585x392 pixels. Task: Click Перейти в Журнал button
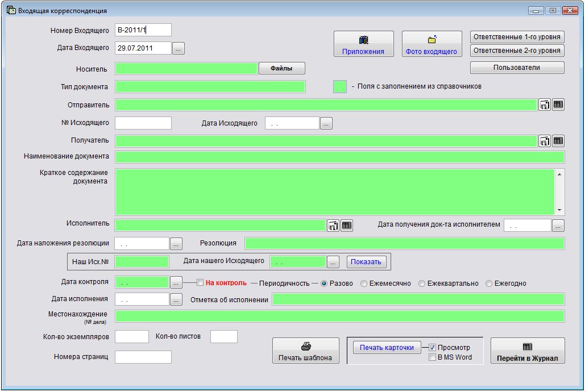pyautogui.click(x=527, y=351)
